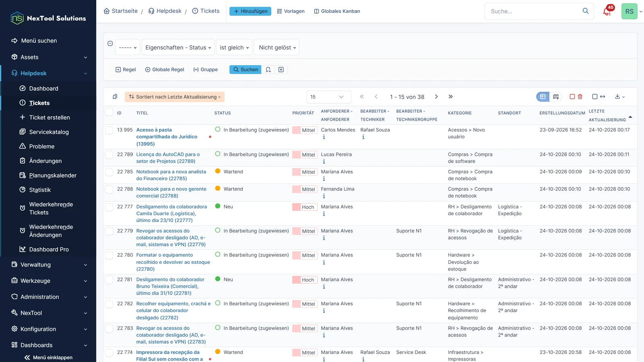Open Dashboard in the Helpdesk menu
This screenshot has height=362, width=644.
pyautogui.click(x=43, y=88)
